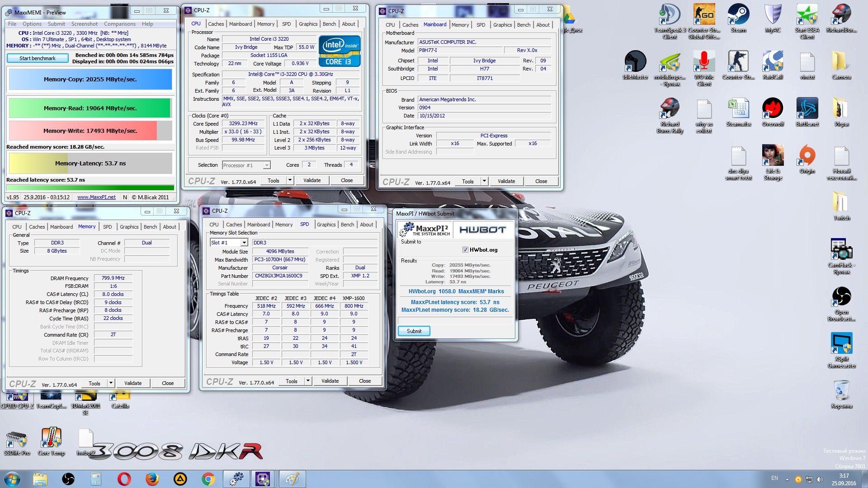Click Start benchmark button
Image resolution: width=868 pixels, height=488 pixels.
pos(38,58)
